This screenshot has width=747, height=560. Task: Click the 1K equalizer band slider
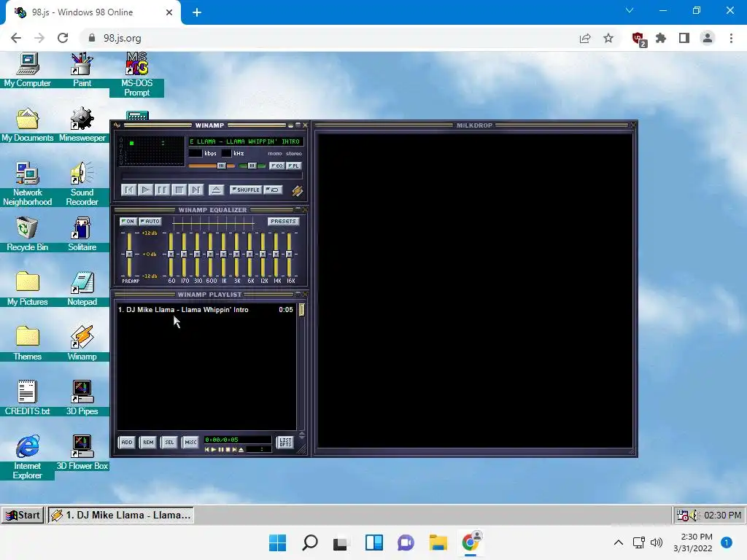(x=223, y=254)
